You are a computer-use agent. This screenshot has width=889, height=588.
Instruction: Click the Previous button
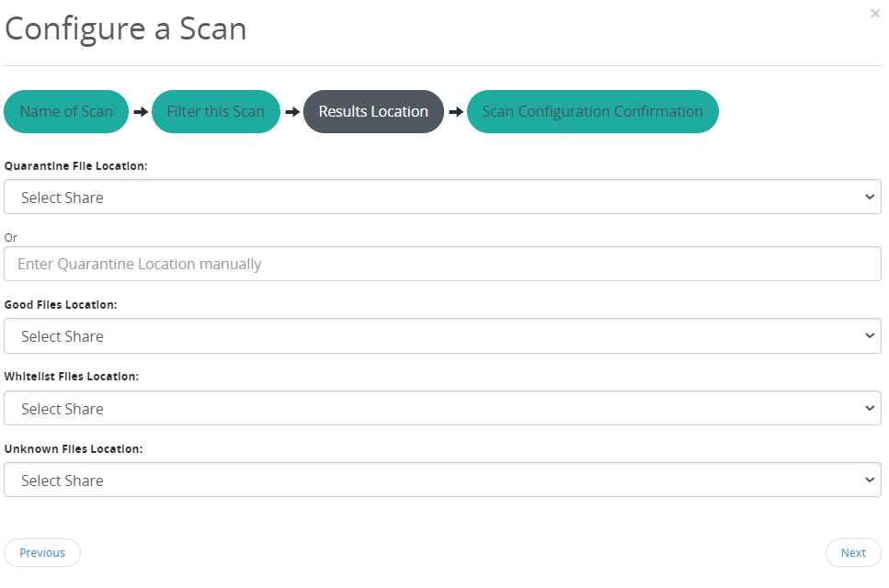pyautogui.click(x=42, y=553)
